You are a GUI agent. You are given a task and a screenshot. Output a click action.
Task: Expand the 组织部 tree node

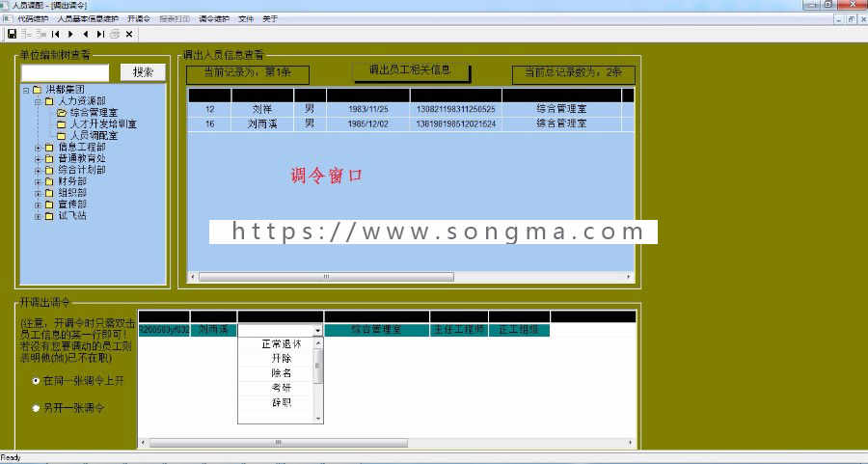38,193
